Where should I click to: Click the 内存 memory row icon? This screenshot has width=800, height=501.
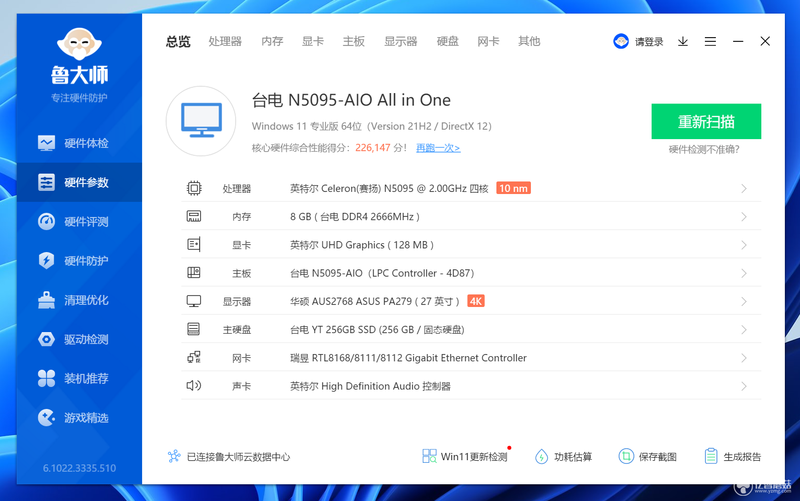point(194,216)
